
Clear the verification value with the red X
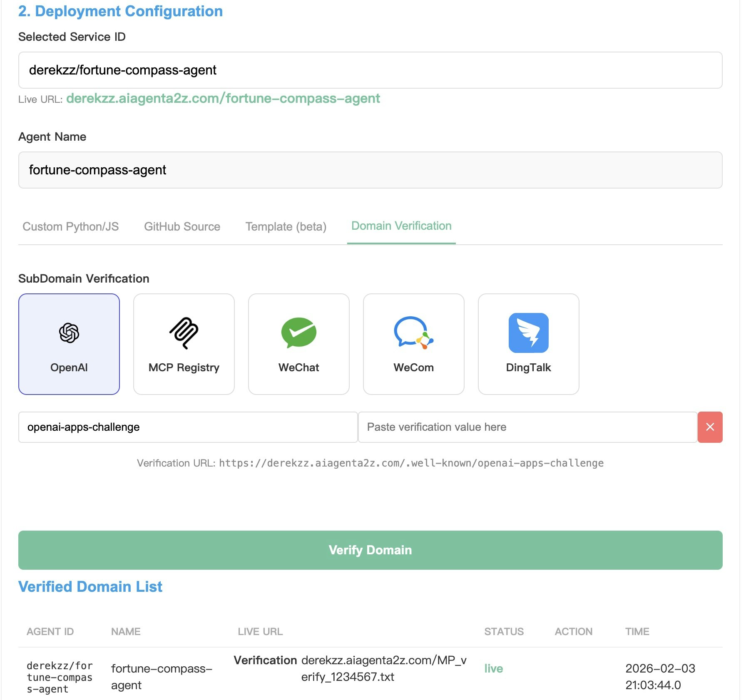pyautogui.click(x=710, y=427)
